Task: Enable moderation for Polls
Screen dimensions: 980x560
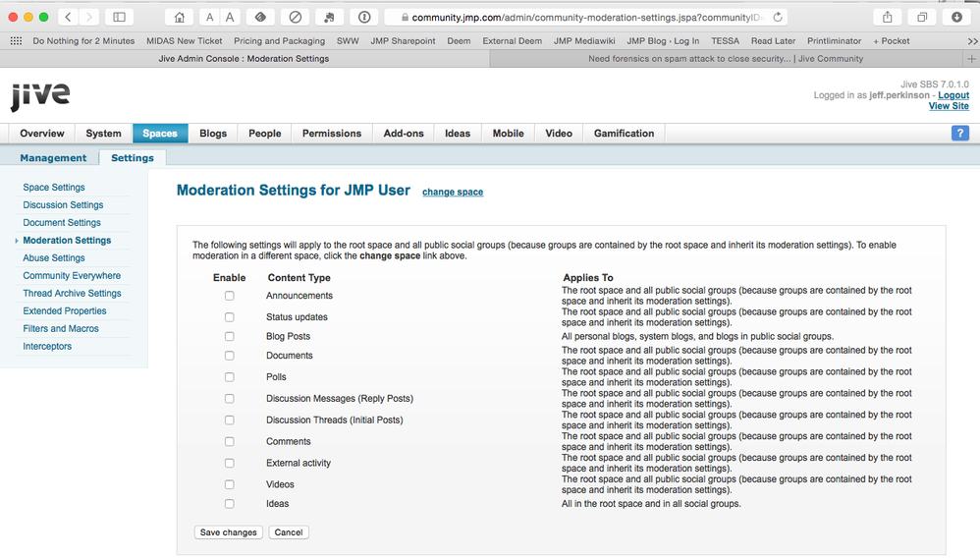Action: tap(230, 377)
